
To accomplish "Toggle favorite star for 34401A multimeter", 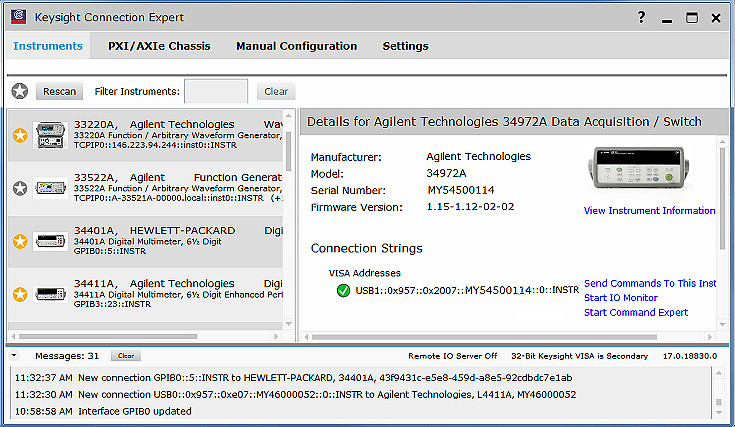I will click(x=20, y=241).
